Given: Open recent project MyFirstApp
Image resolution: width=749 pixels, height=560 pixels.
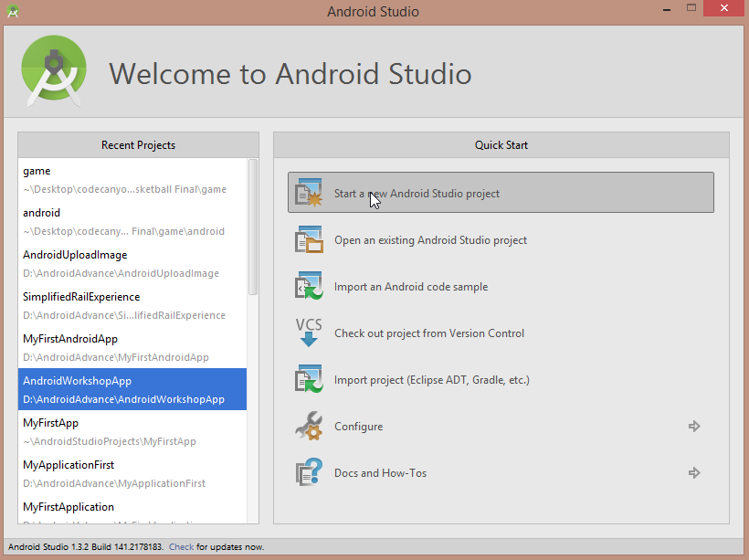Looking at the screenshot, I should [x=132, y=431].
